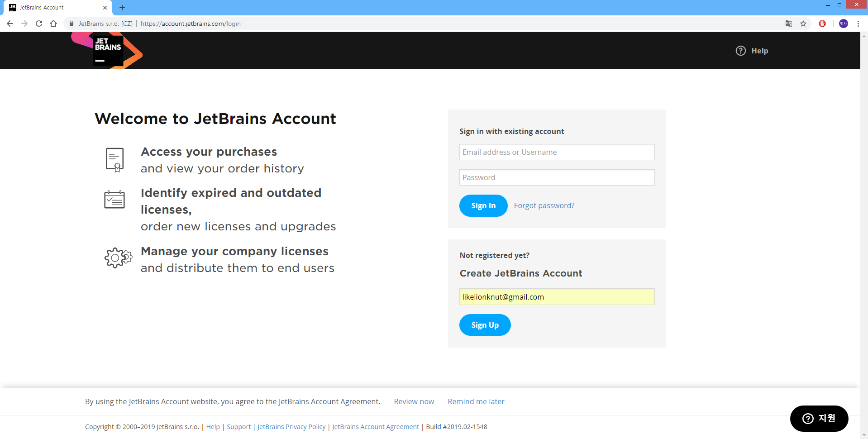Reload the page with refresh icon
Screen dimensions: 868x439
(39, 24)
